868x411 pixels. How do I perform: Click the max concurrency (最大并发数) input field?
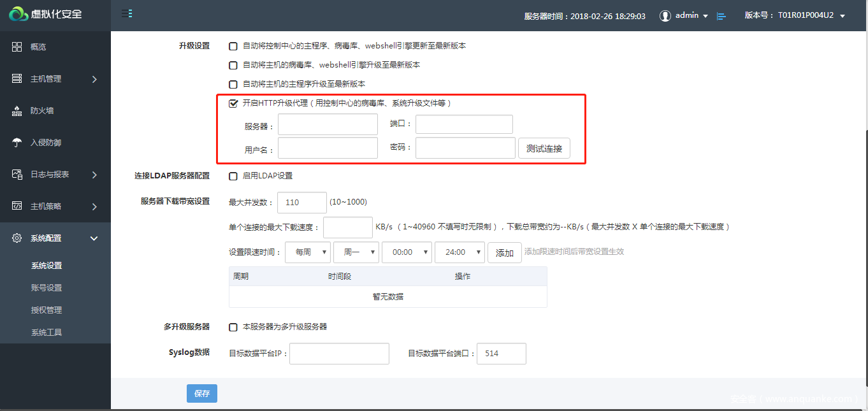302,203
